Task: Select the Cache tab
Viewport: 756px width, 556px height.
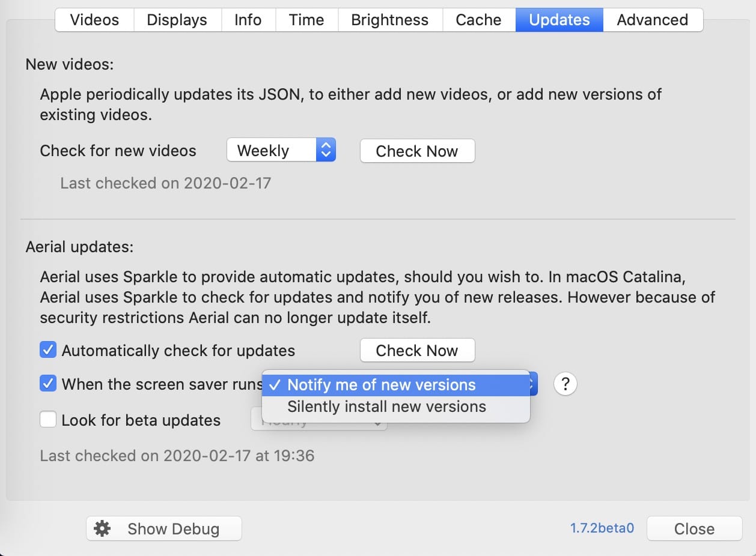Action: coord(479,20)
